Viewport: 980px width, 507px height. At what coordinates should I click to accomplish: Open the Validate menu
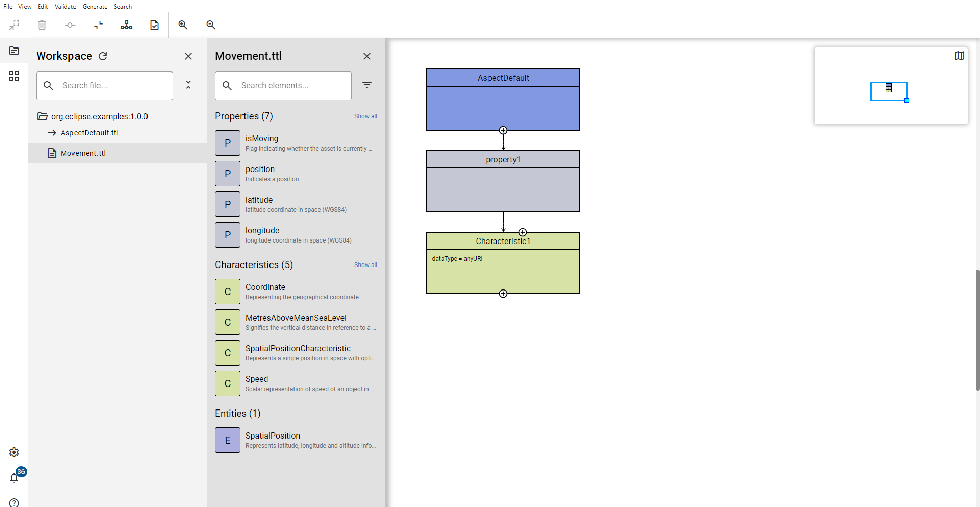point(65,6)
